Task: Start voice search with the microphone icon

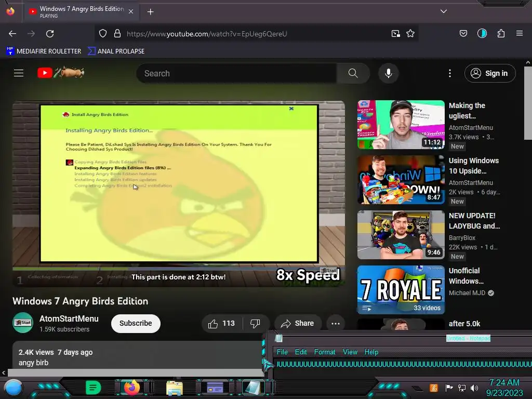Action: 389,73
